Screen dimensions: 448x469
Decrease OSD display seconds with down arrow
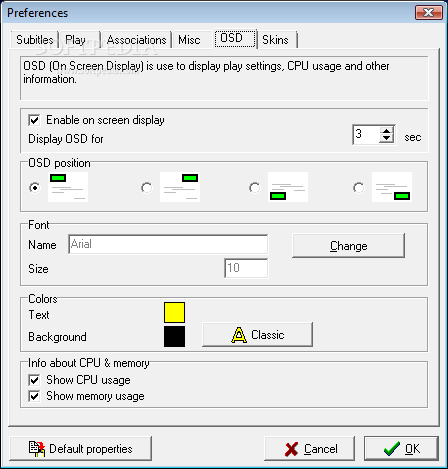387,139
